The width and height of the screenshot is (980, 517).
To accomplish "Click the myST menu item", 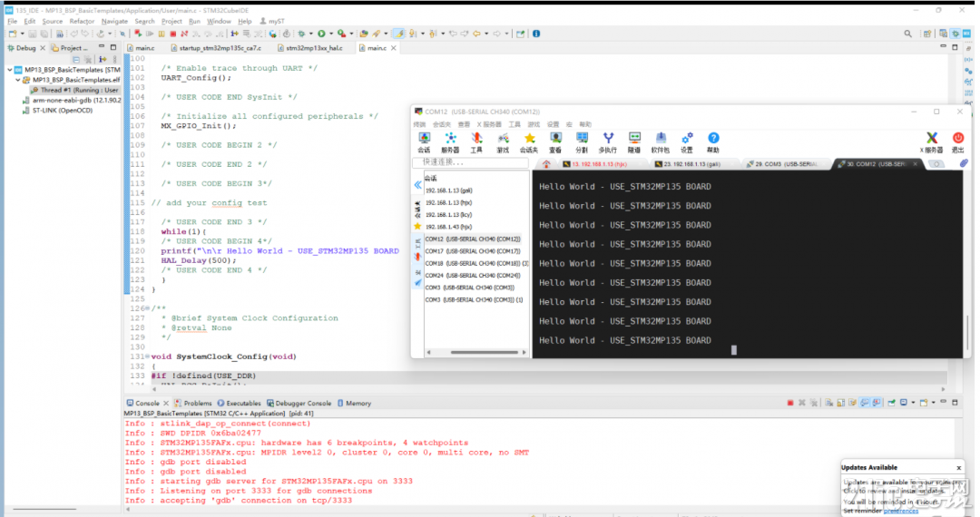I will click(x=272, y=21).
